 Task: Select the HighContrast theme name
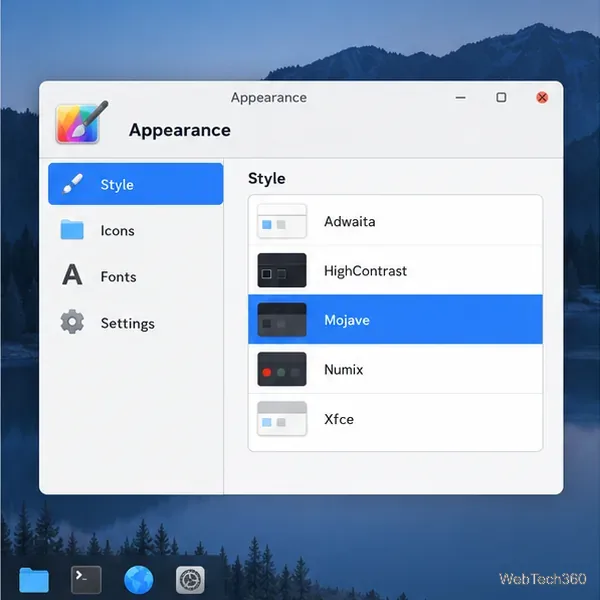tap(365, 271)
